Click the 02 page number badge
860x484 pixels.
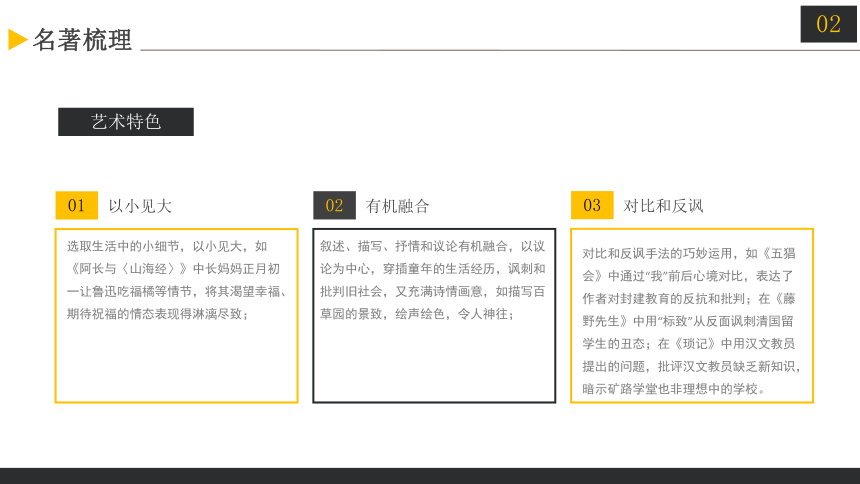pyautogui.click(x=828, y=24)
